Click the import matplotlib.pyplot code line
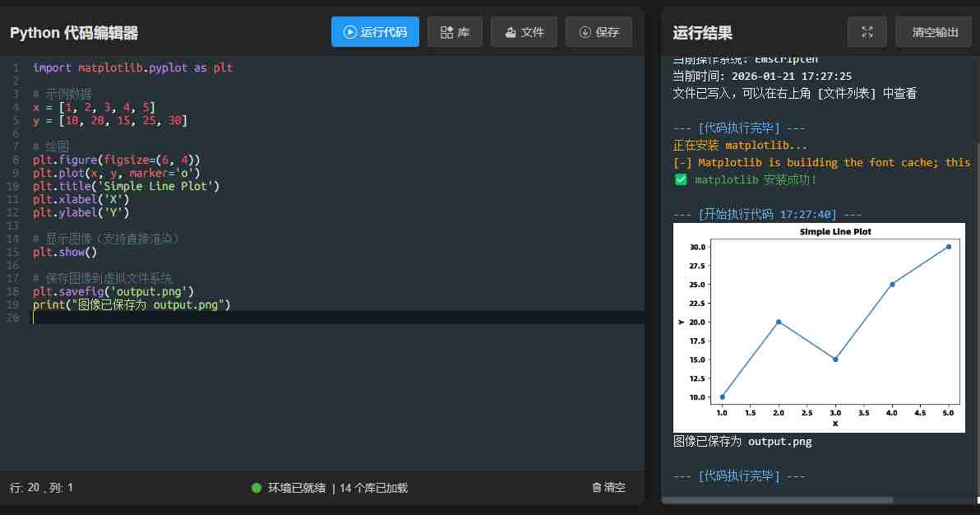Image resolution: width=980 pixels, height=515 pixels. pos(132,67)
